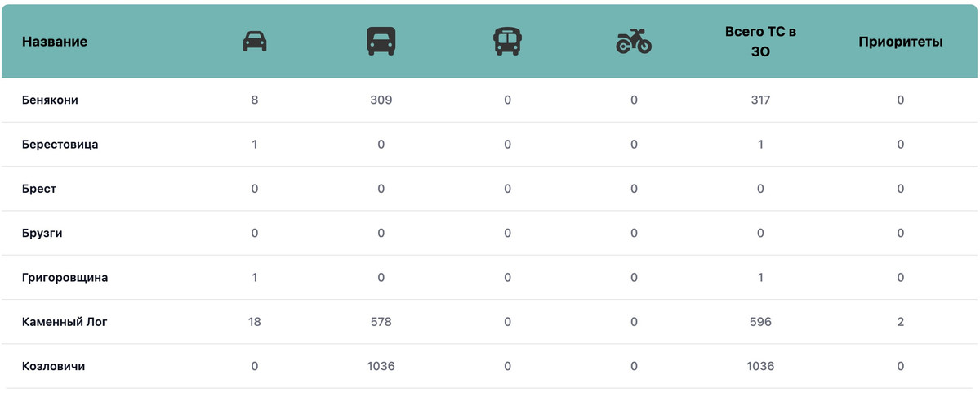Click the Название column header
This screenshot has height=393, width=980.
point(55,42)
